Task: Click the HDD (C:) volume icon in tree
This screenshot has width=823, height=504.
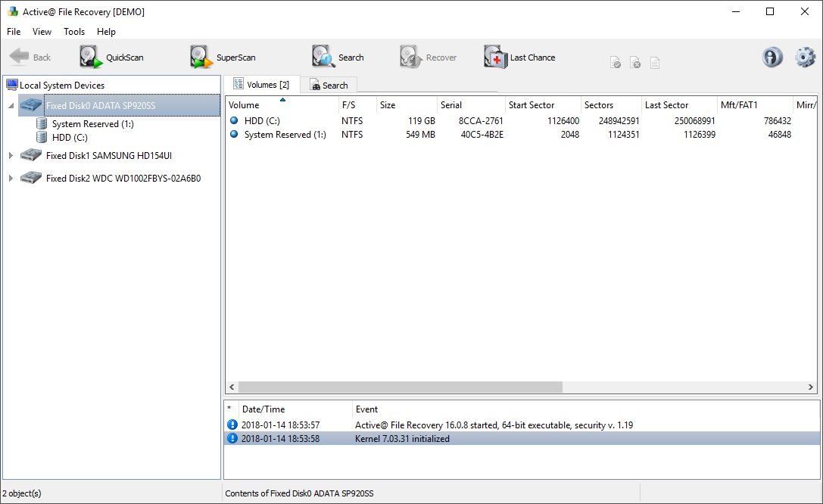Action: (42, 138)
